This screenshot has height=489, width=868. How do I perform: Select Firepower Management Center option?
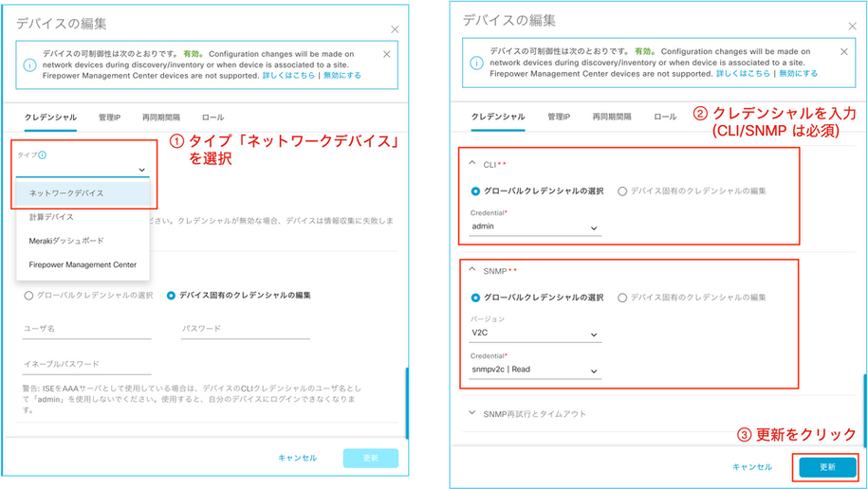[x=83, y=264]
